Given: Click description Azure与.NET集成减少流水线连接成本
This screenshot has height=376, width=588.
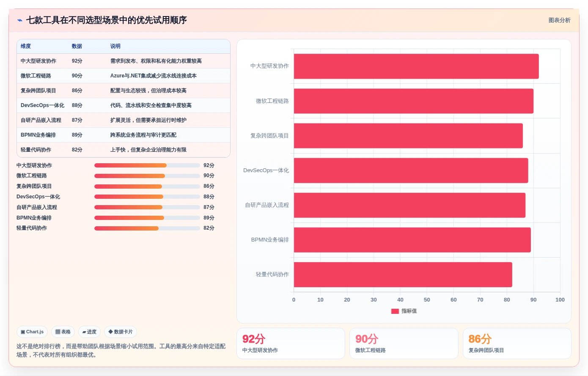Looking at the screenshot, I should (154, 76).
